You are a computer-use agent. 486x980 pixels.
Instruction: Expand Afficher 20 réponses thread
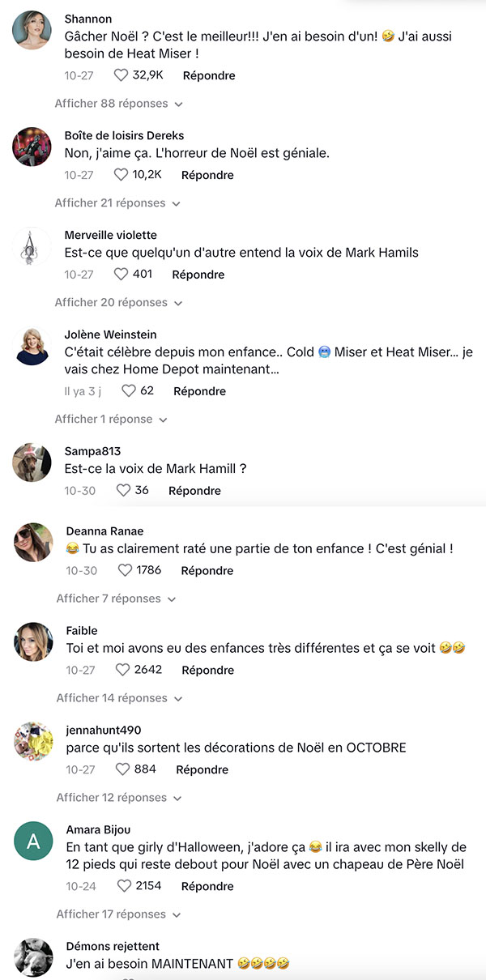(x=119, y=303)
